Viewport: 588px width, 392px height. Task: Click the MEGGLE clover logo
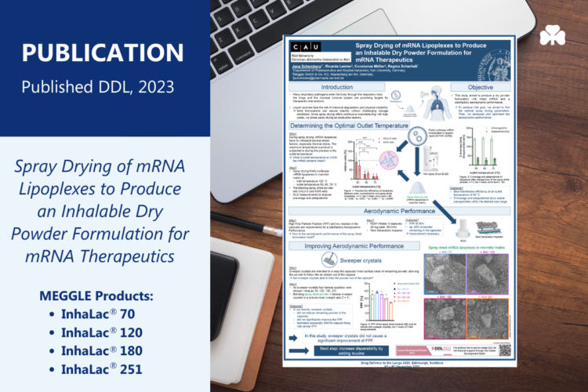(553, 35)
